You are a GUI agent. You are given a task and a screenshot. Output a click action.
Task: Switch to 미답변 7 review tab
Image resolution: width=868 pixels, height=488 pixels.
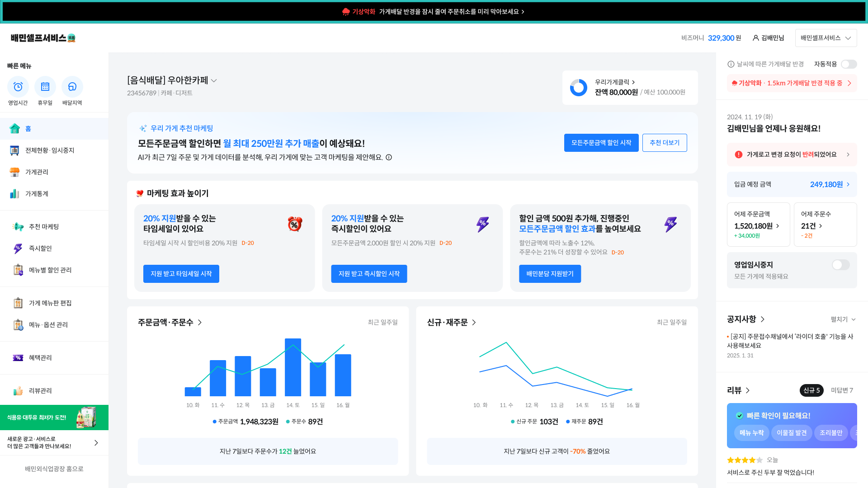point(842,390)
